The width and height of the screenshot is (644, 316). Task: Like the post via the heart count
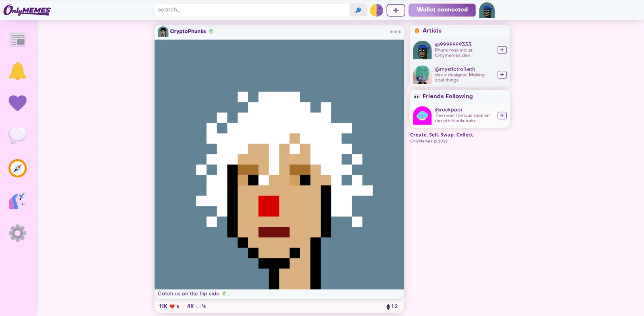tap(172, 306)
